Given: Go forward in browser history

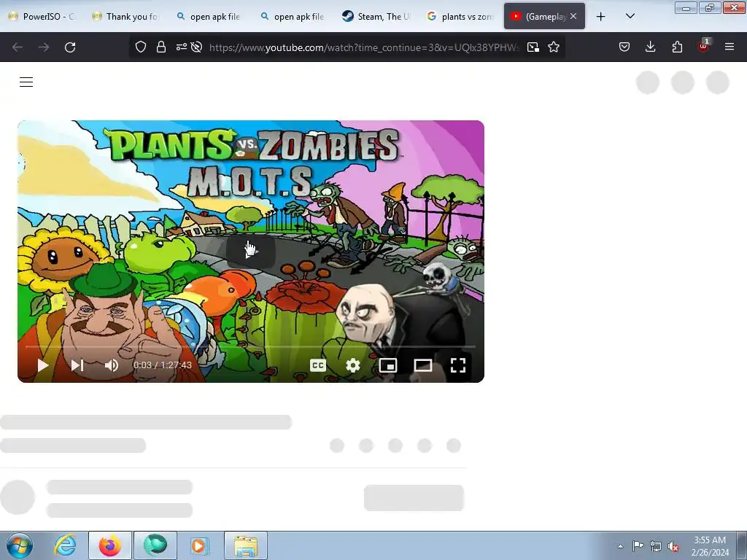Looking at the screenshot, I should point(44,47).
